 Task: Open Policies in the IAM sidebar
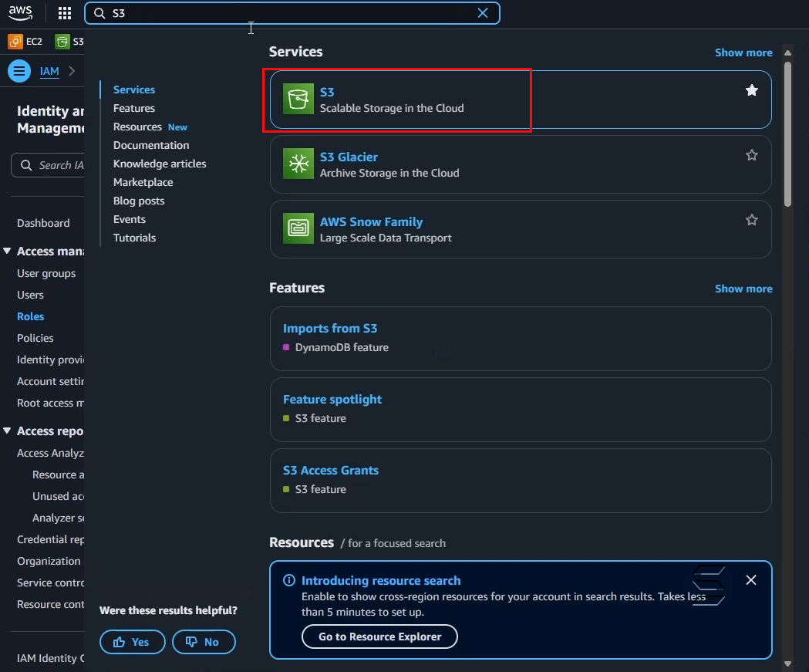[x=35, y=338]
